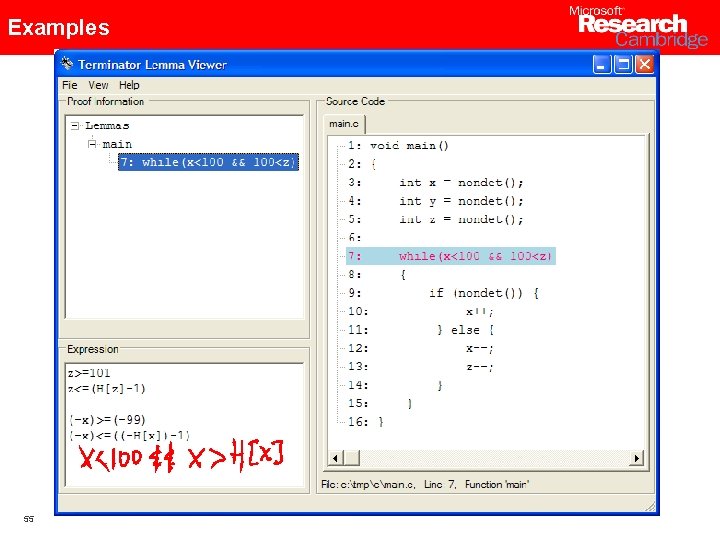The width and height of the screenshot is (720, 540).
Task: Click the horizontal scrollbar thumb in Source Code
Action: coord(352,458)
